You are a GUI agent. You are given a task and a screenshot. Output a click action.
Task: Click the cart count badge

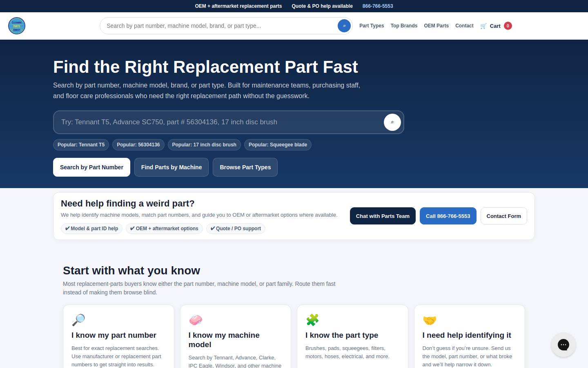508,26
